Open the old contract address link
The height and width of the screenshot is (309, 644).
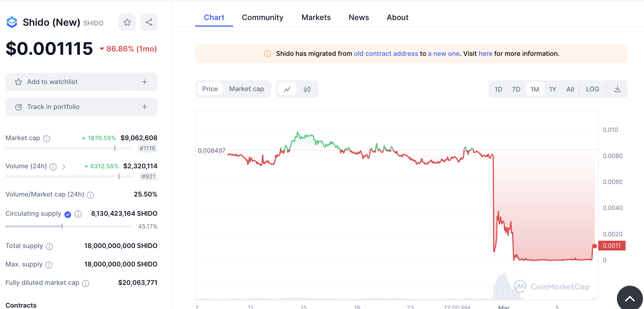(386, 54)
